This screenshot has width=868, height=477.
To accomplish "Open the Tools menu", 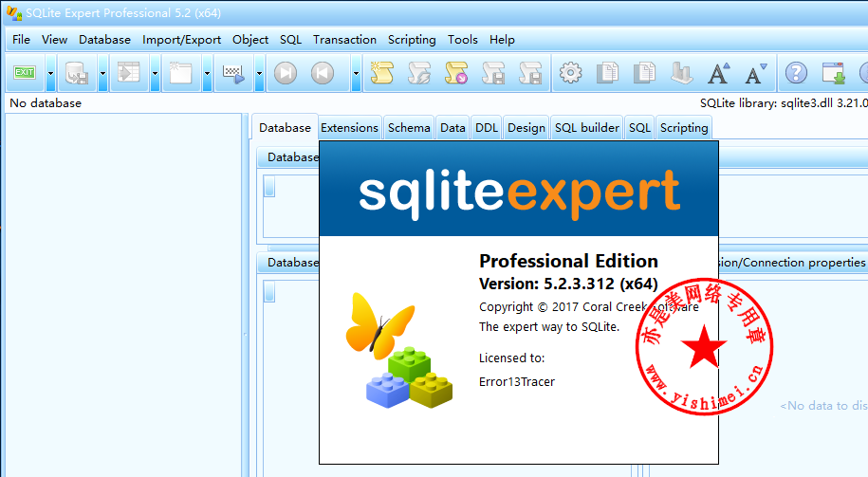I will click(462, 40).
